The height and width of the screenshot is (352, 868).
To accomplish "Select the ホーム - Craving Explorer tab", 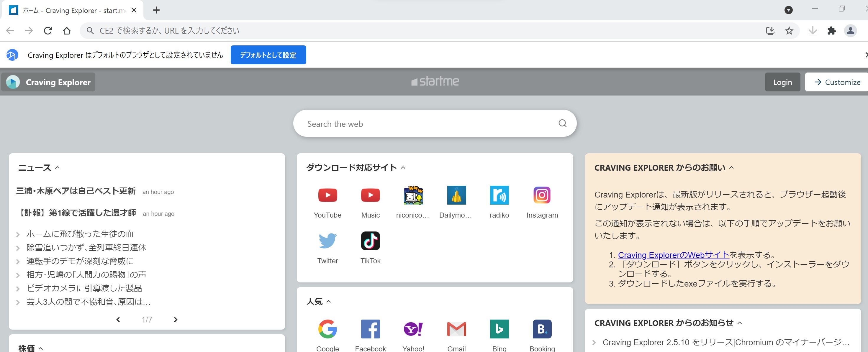I will (x=73, y=10).
